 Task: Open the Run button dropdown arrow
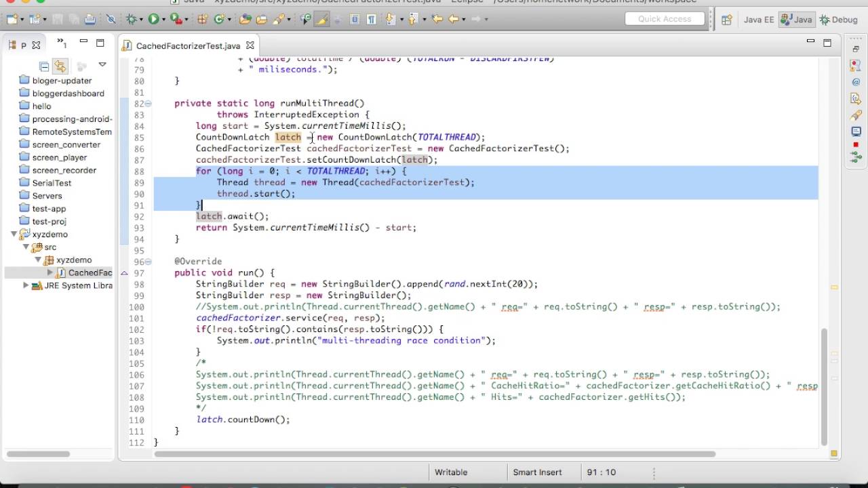[164, 20]
